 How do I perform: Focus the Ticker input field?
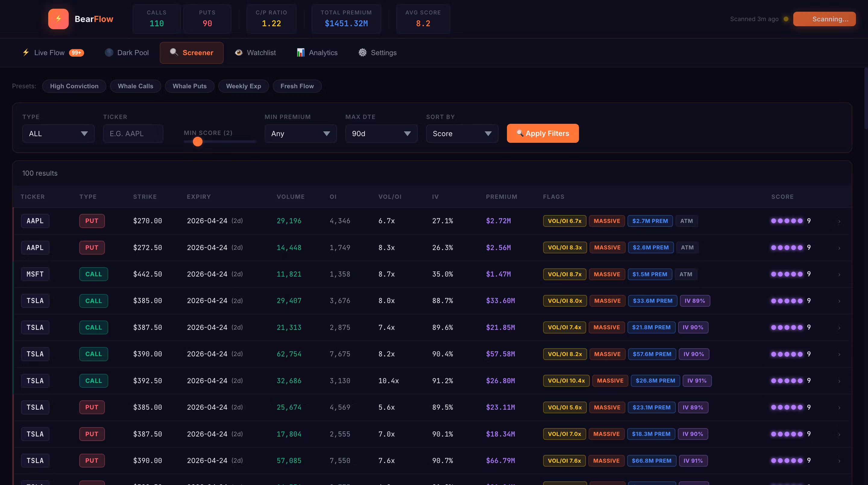pyautogui.click(x=133, y=134)
